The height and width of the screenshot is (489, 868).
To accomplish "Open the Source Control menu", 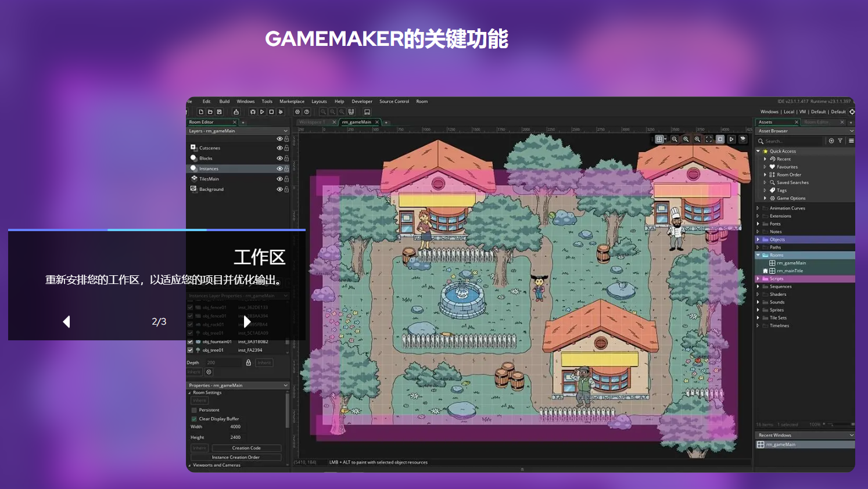I will [394, 102].
